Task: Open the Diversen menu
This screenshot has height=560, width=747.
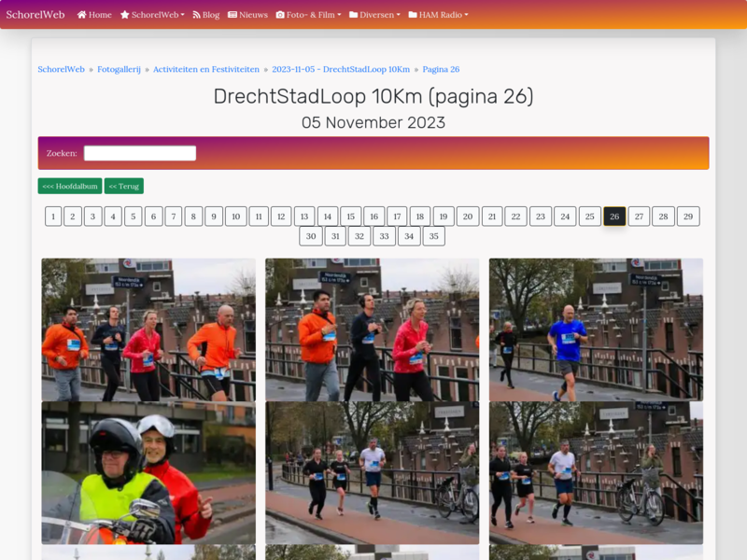Action: coord(374,15)
